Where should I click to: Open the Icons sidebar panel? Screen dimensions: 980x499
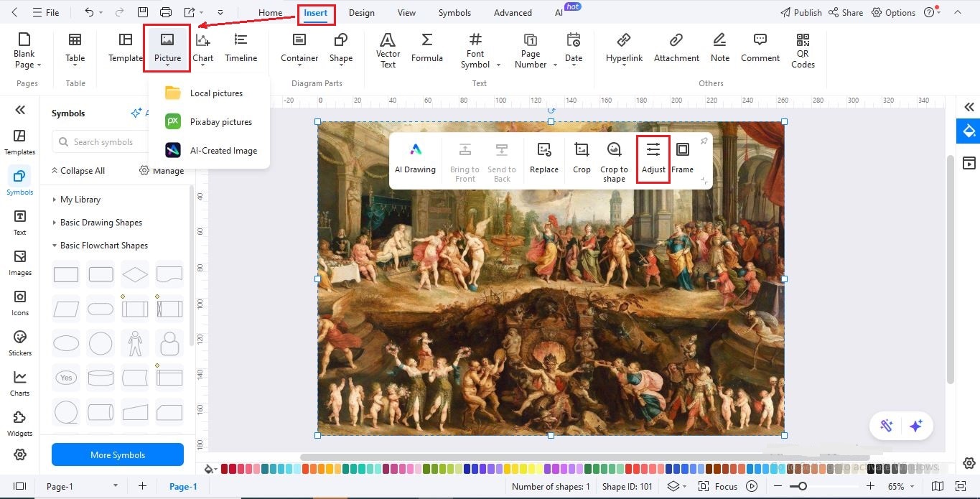coord(20,303)
